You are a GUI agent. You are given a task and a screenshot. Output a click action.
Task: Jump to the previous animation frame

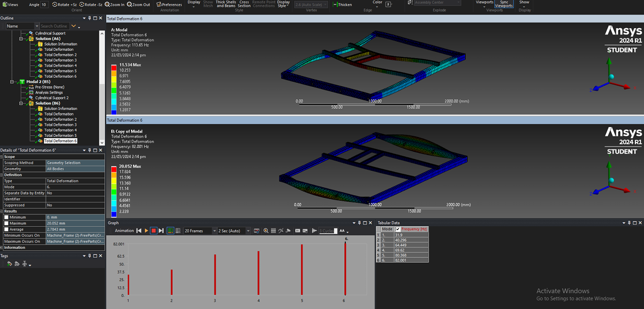pyautogui.click(x=139, y=231)
